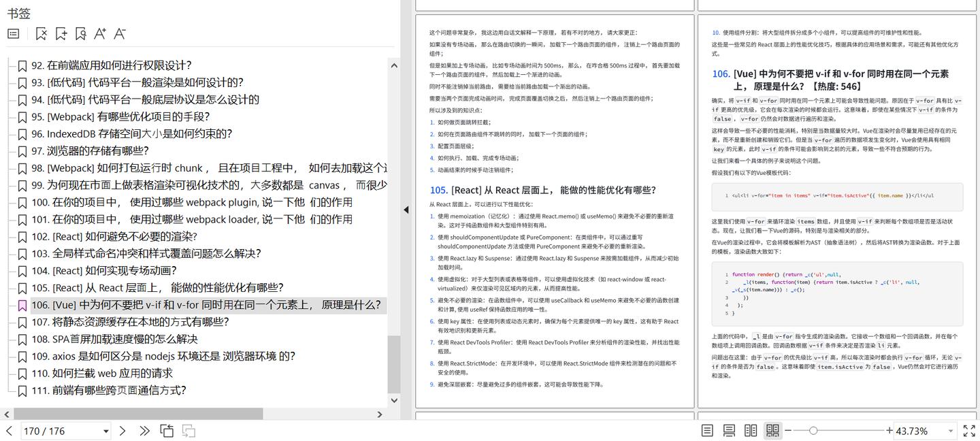The height and width of the screenshot is (441, 980).
Task: Enter full screen mode
Action: coord(968,430)
